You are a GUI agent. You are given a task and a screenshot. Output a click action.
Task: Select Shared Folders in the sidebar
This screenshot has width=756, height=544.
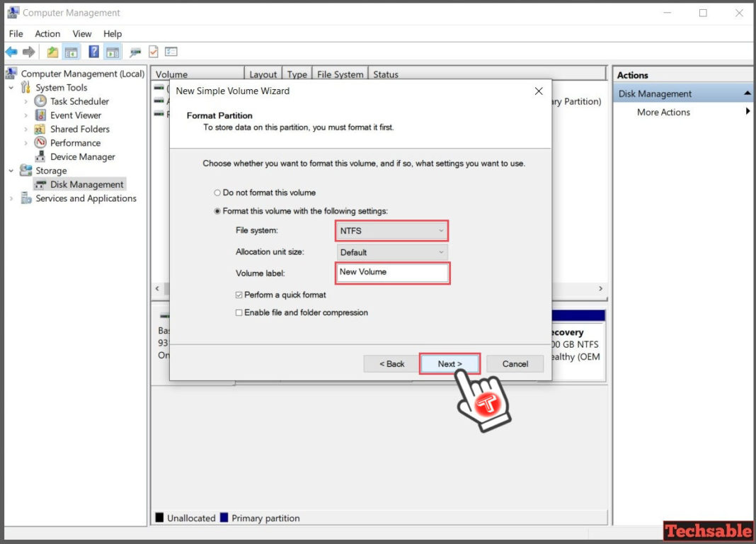[79, 129]
